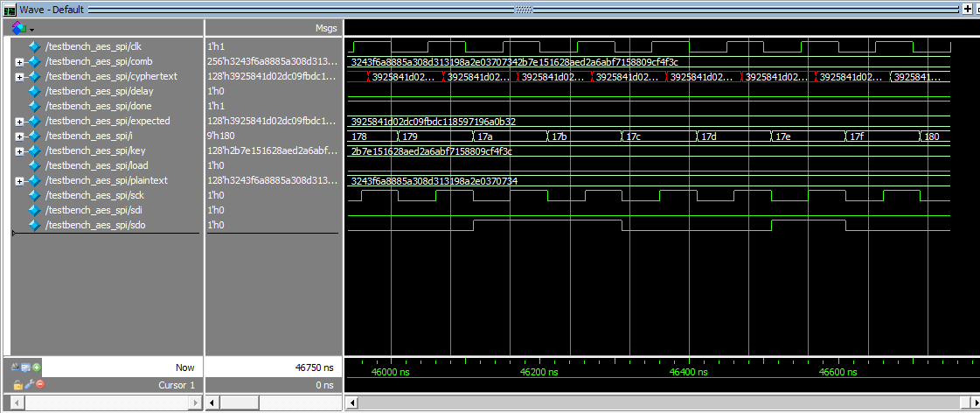Click the Insert Cursor green plus icon

[x=37, y=367]
